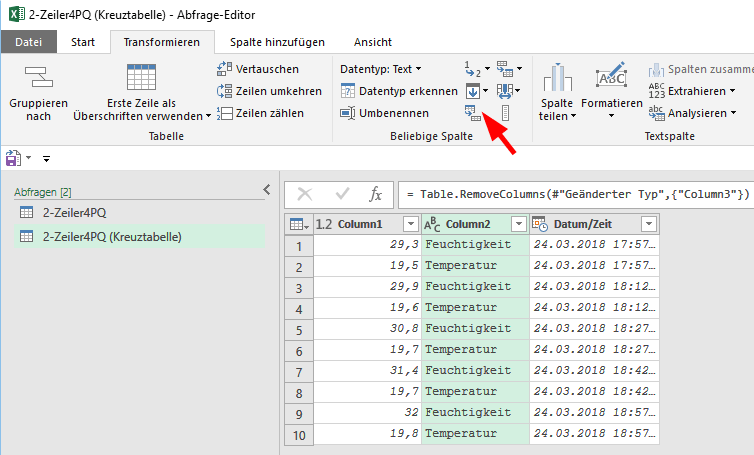The width and height of the screenshot is (754, 455).
Task: Click the cell with value 29,3
Action: click(x=367, y=244)
